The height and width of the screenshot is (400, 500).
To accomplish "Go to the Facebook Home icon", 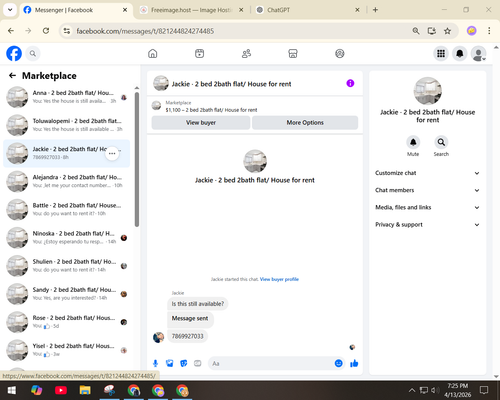I will click(x=153, y=53).
